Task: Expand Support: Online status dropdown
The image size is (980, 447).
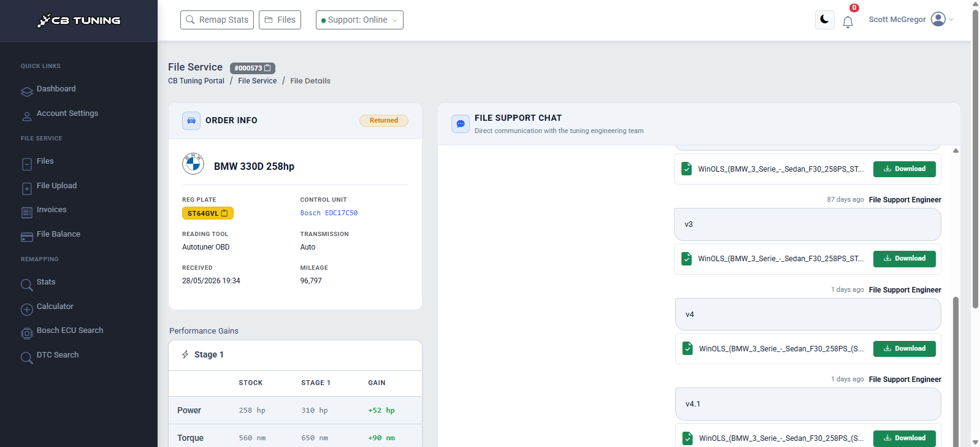Action: pyautogui.click(x=359, y=20)
